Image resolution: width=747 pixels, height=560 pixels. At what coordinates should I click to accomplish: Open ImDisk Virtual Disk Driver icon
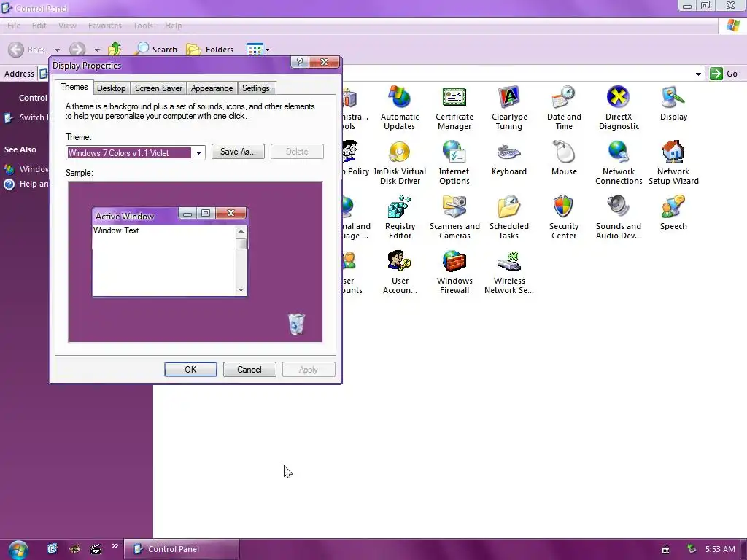tap(399, 163)
